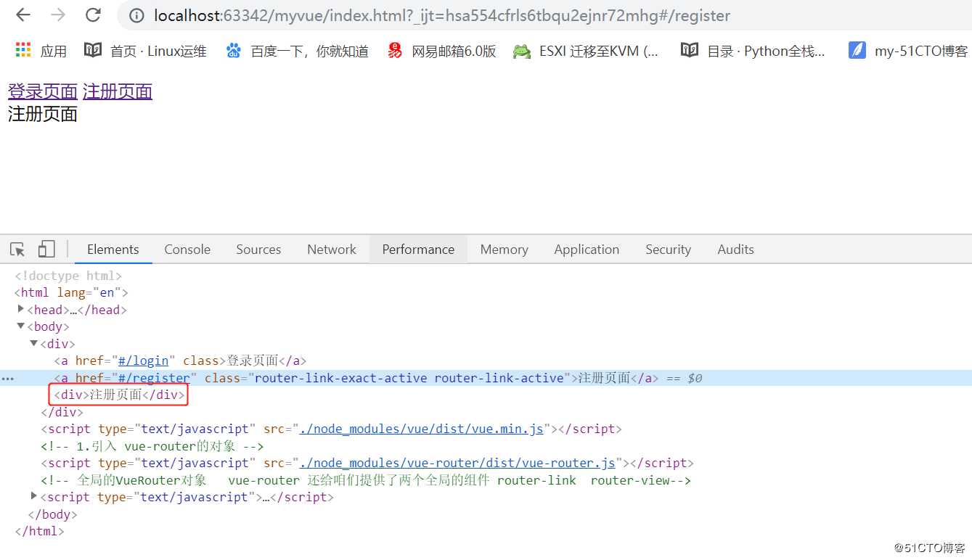
Task: Switch to the Performance tab
Action: pos(418,250)
